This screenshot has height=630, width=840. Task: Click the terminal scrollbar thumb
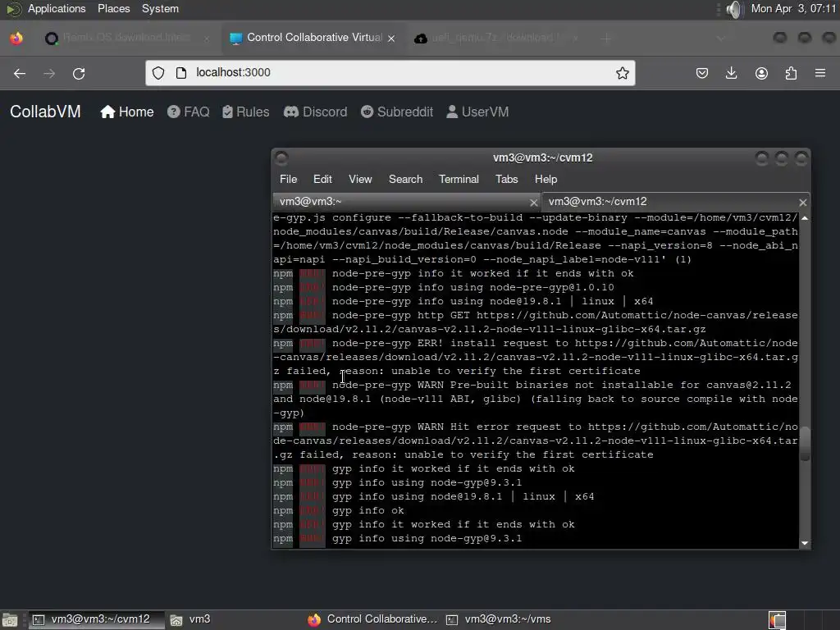[x=805, y=444]
